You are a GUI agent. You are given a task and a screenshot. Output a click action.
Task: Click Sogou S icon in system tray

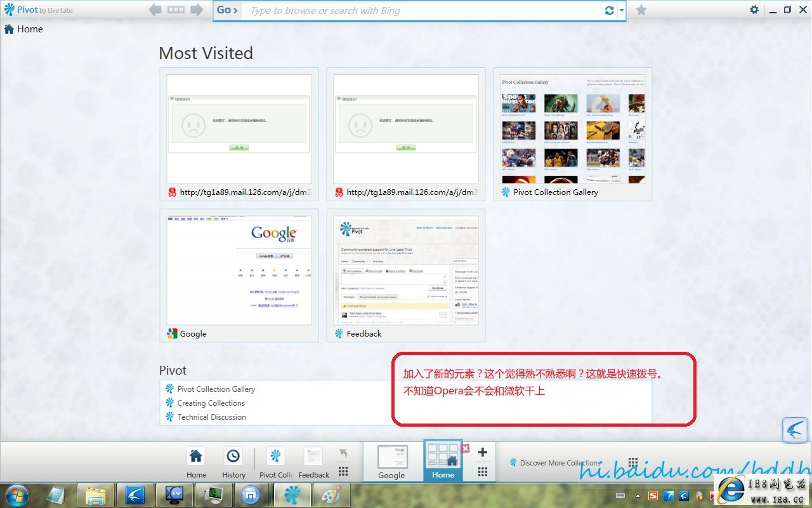pyautogui.click(x=652, y=496)
